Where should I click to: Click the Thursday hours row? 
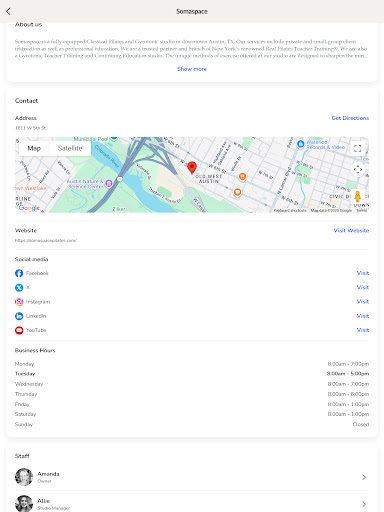[192, 394]
